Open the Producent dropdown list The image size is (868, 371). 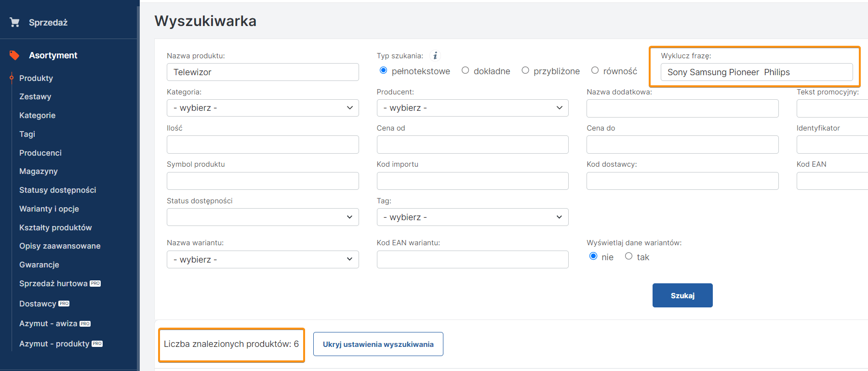pos(472,108)
